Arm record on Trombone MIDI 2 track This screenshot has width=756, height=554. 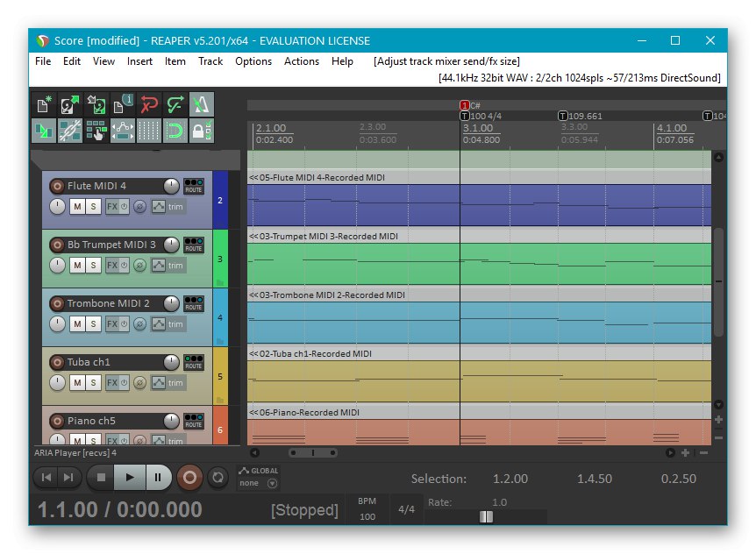point(57,303)
